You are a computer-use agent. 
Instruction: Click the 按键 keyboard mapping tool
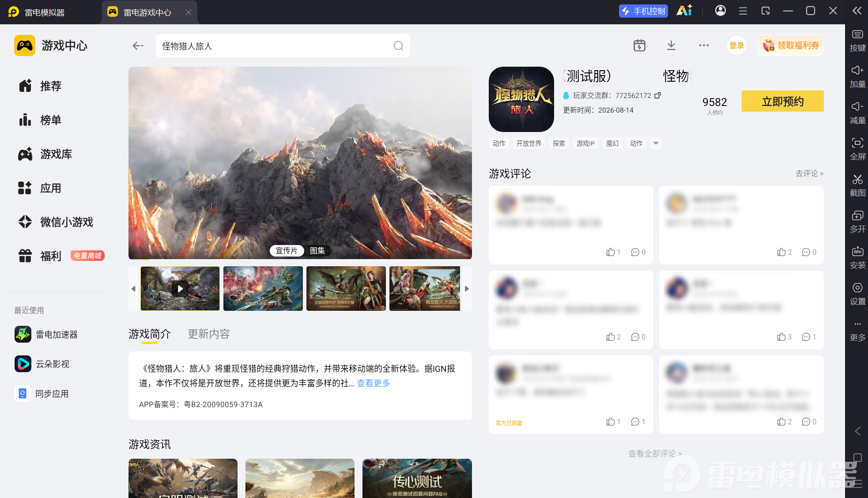click(857, 41)
